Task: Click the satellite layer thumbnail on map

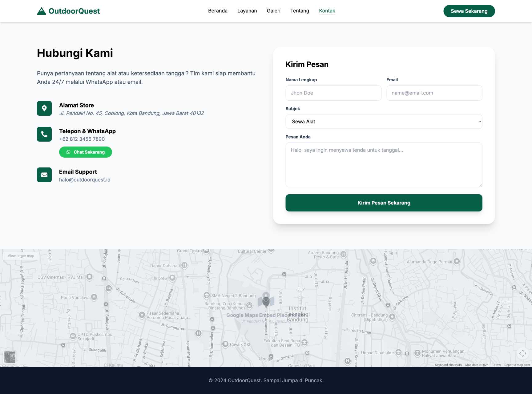Action: click(x=10, y=357)
